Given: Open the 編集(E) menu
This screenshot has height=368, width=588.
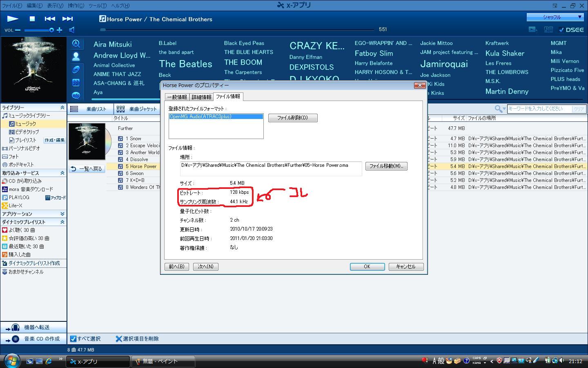Looking at the screenshot, I should click(34, 6).
